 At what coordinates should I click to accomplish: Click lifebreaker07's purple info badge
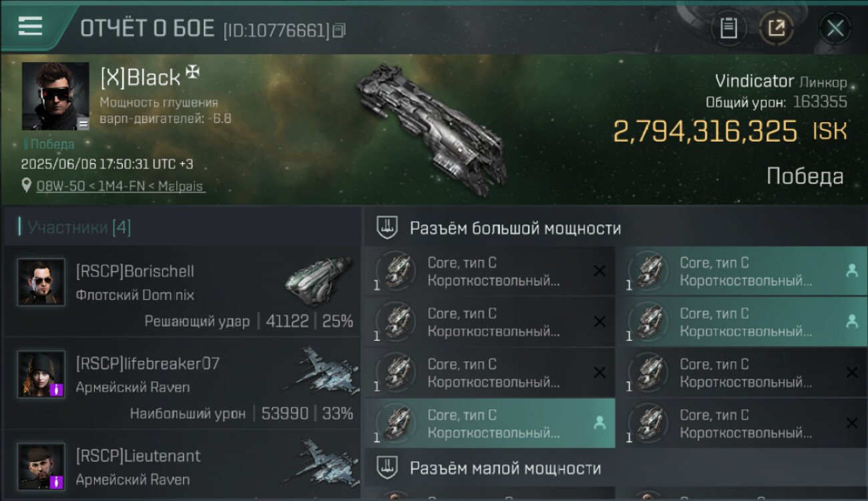pos(57,389)
